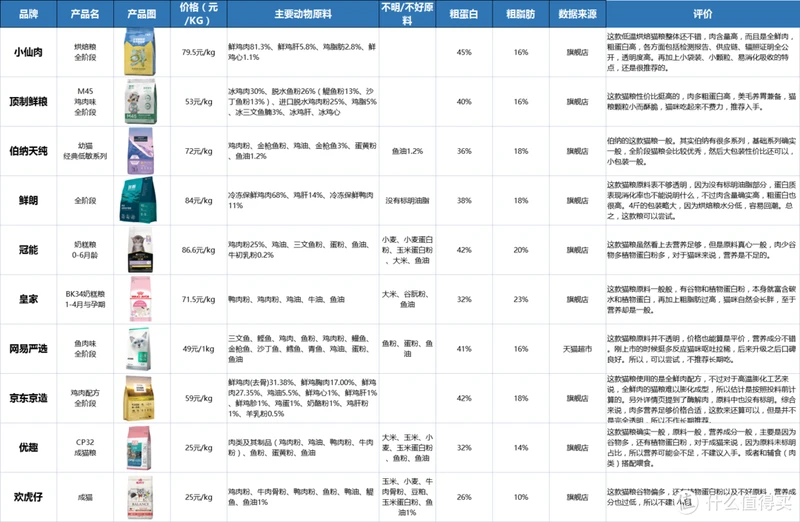
Task: Click the brand cell 欢虎仔
Action: coord(29,496)
